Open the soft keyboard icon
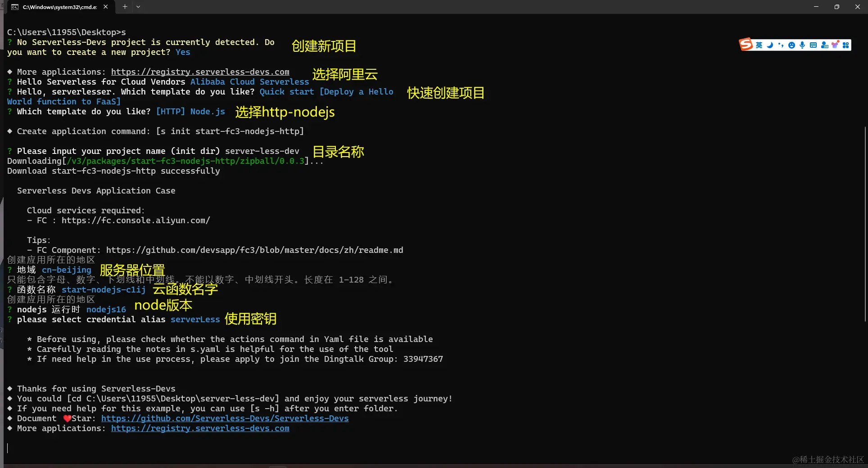 tap(813, 45)
